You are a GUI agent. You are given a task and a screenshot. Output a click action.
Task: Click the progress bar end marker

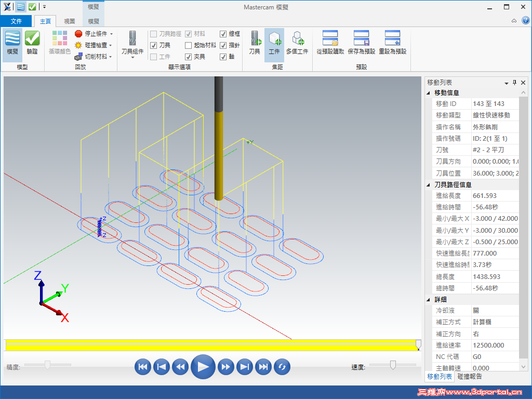tap(418, 345)
